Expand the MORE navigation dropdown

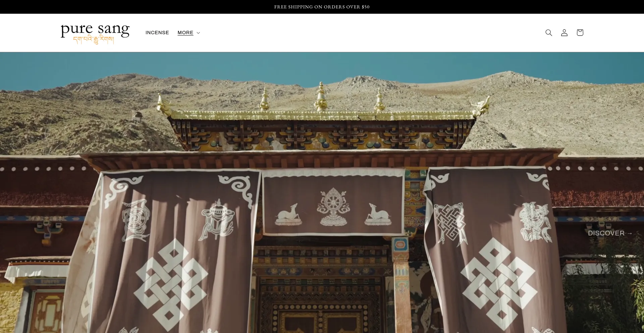[189, 33]
